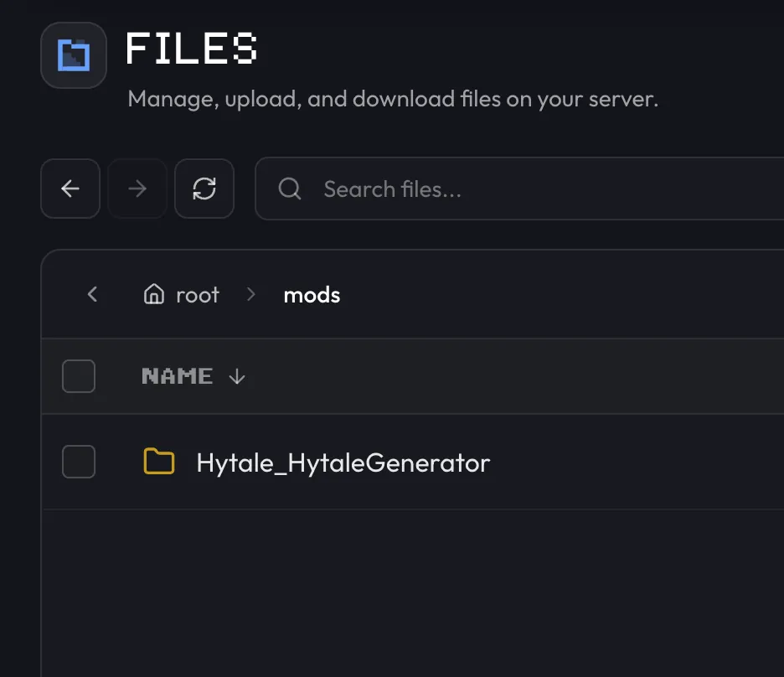Screen dimensions: 784x677
Task: Click the yellow folder icon for Hytale_HytaleGenerator
Action: click(x=159, y=461)
